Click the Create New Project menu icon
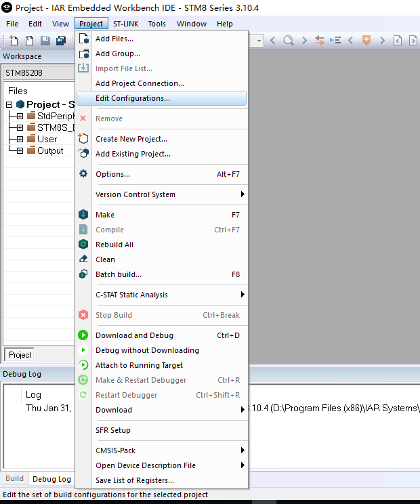Screen dimensions: 420x504 83,139
